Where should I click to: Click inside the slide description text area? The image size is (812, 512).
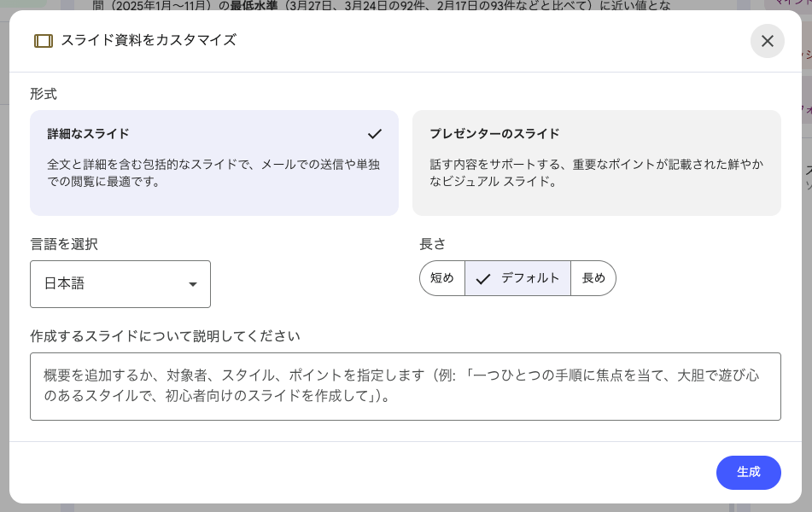pos(405,386)
